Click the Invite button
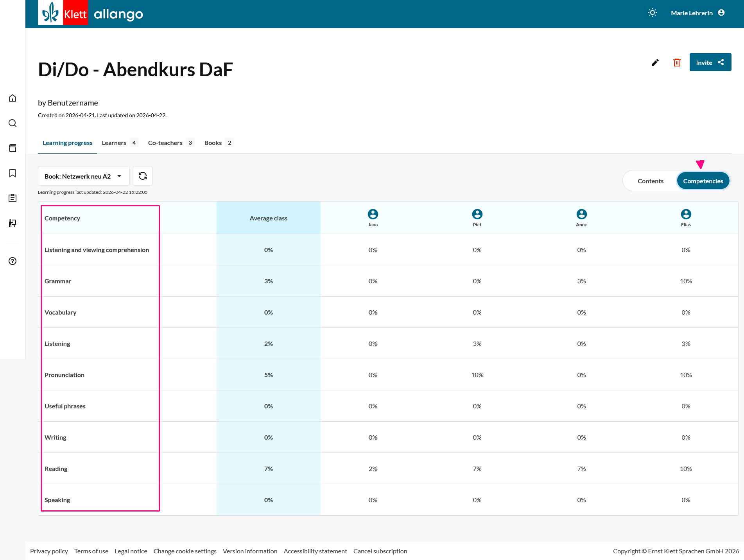This screenshot has height=560, width=744. [710, 63]
